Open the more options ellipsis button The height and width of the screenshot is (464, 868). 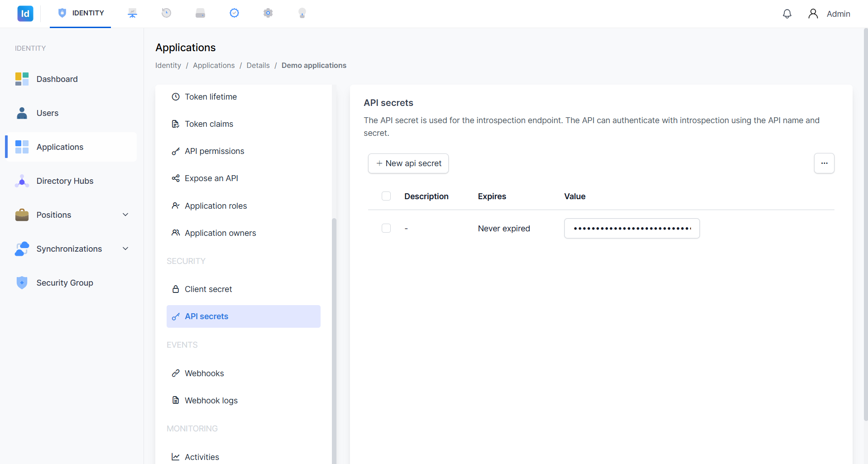(x=824, y=163)
